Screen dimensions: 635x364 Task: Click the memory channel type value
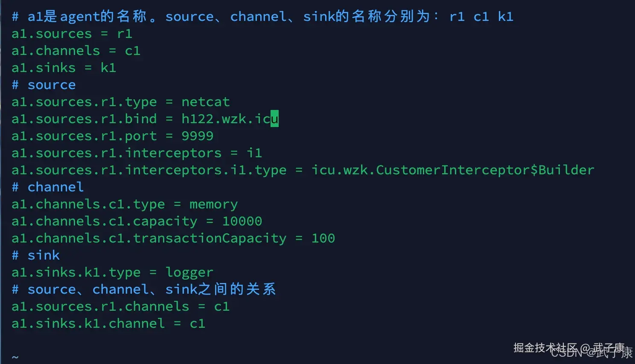[x=213, y=204]
